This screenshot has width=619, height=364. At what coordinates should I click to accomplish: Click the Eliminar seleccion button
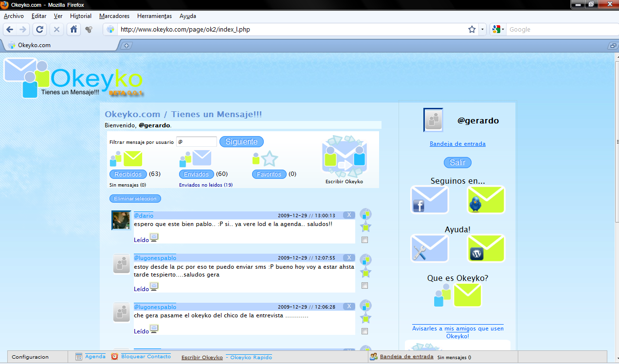click(135, 199)
